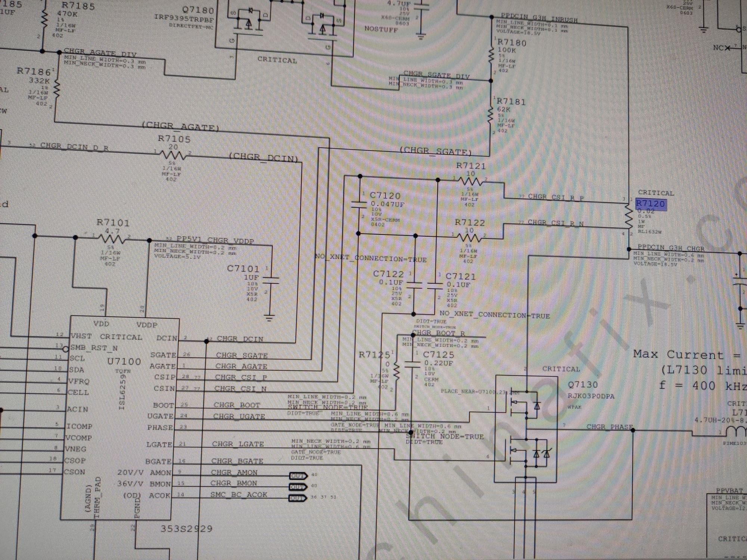Click the CHGR_AMON OUT port symbol
The image size is (747, 560).
point(298,476)
